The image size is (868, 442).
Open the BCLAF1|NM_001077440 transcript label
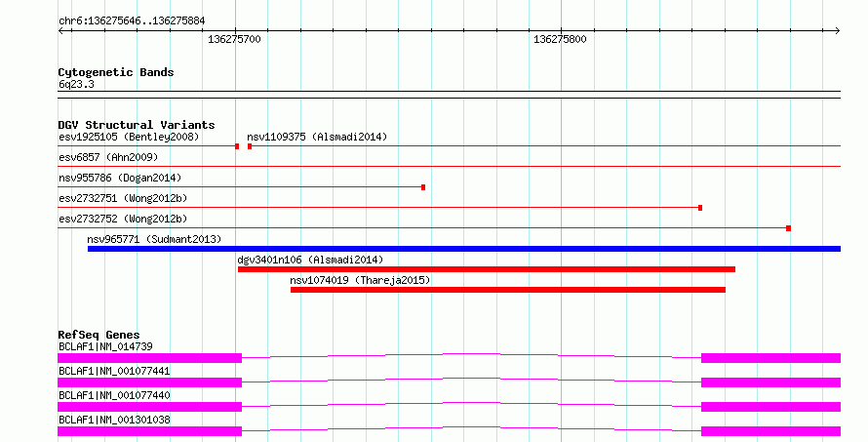point(114,395)
